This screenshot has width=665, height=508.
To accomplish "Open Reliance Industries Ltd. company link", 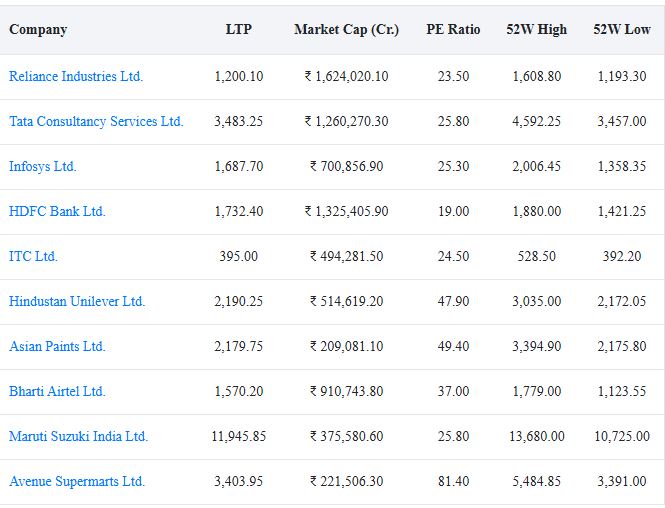I will click(x=76, y=76).
